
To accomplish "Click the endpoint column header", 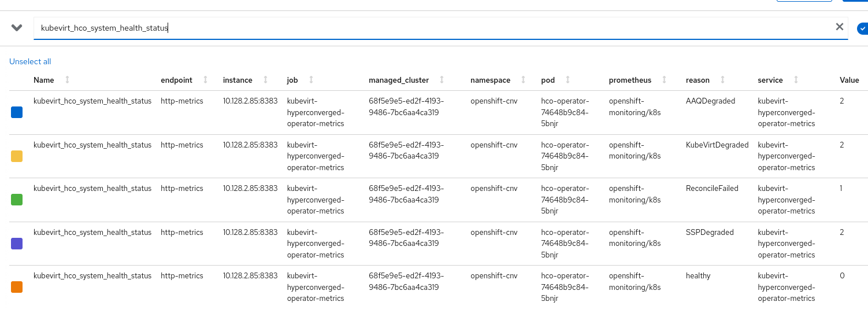I will [x=176, y=80].
